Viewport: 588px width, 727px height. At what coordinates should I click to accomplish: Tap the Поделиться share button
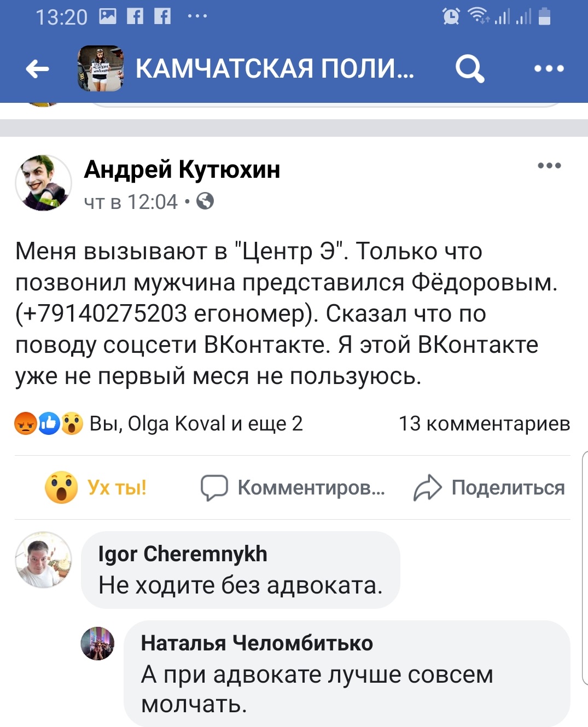489,487
